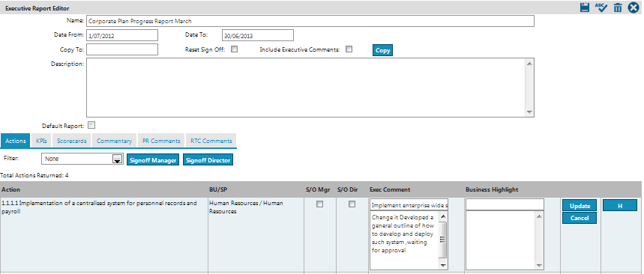644x274 pixels.
Task: Switch to the KPIs tab
Action: (41, 141)
